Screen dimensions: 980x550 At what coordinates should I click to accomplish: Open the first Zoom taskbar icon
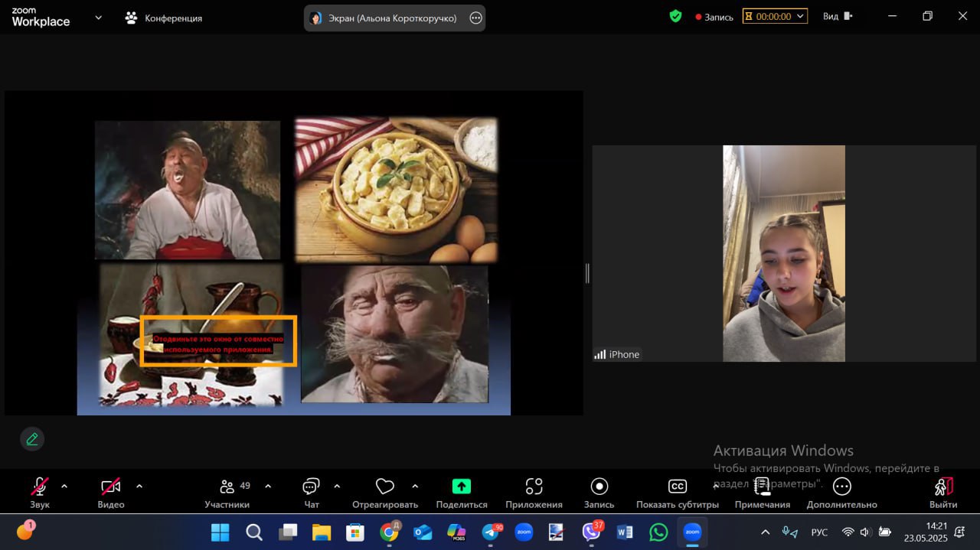tap(524, 532)
